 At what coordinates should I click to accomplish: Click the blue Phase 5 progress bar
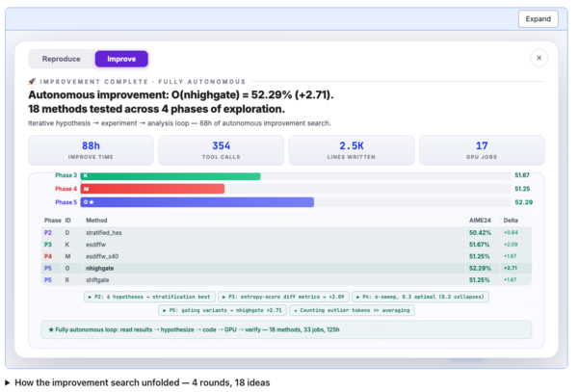[x=197, y=202]
